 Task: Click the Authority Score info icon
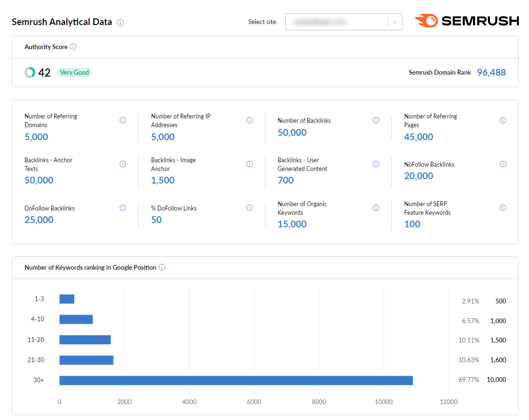point(73,47)
